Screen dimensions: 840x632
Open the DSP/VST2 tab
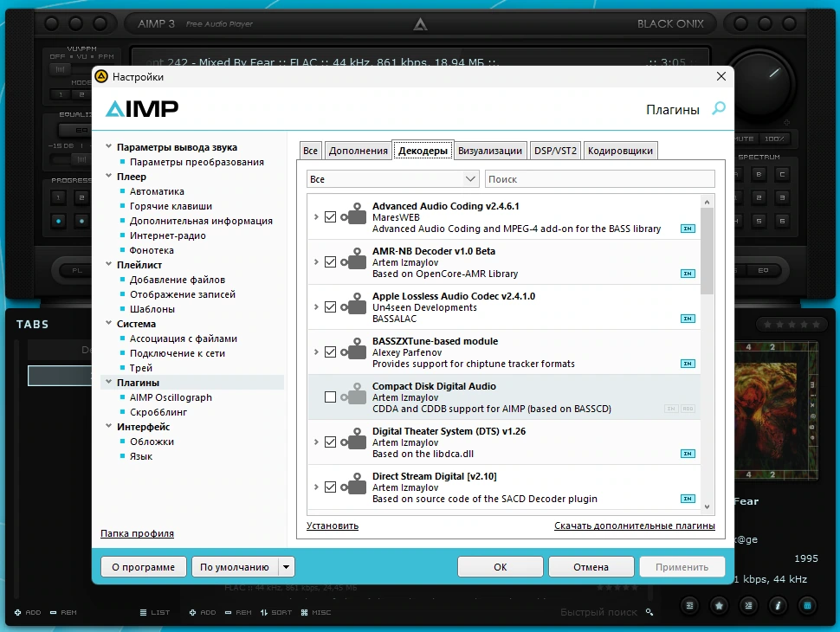pos(556,151)
